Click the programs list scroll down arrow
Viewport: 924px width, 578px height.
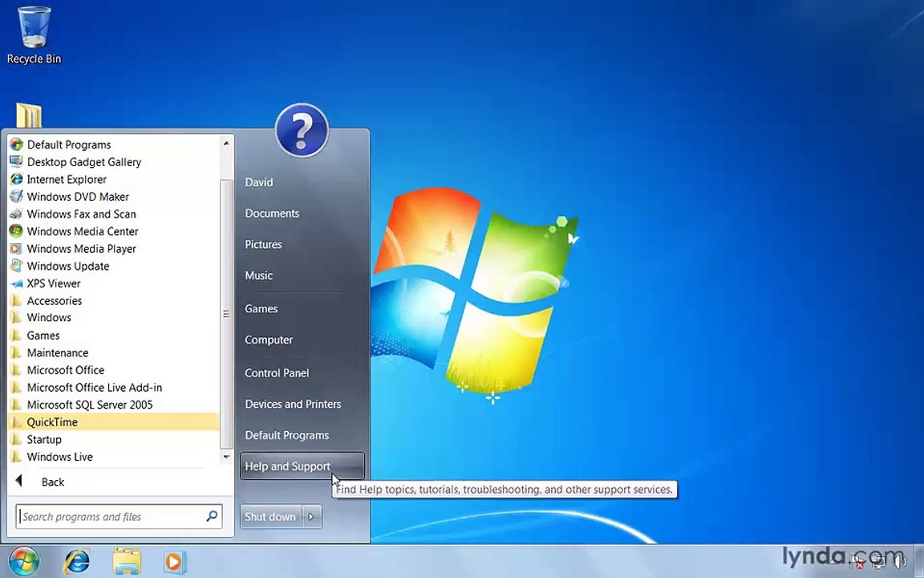pos(226,457)
